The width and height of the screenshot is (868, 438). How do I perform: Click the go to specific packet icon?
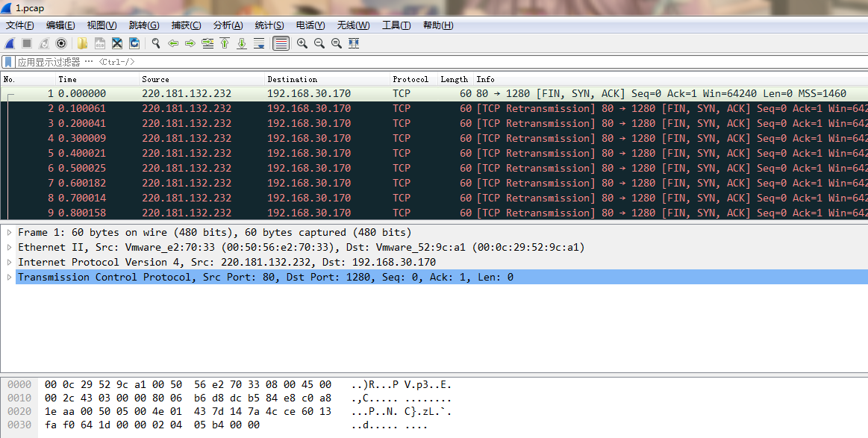tap(207, 43)
